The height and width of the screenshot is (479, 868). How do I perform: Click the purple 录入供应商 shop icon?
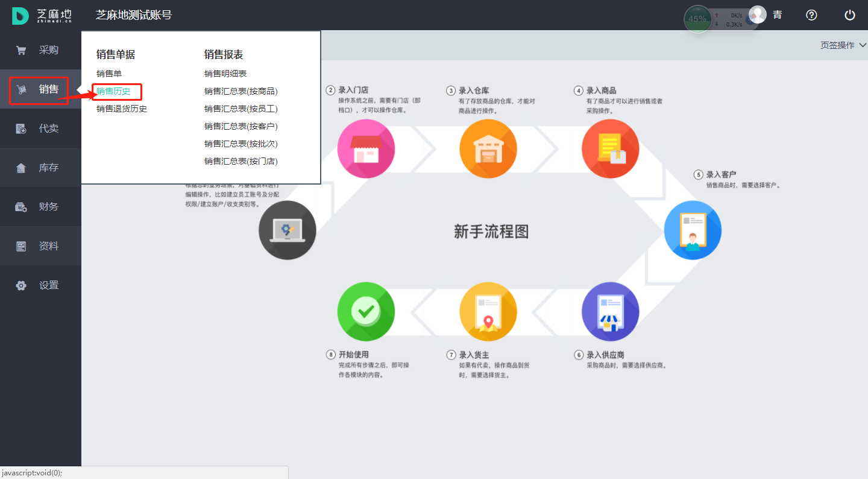(611, 311)
